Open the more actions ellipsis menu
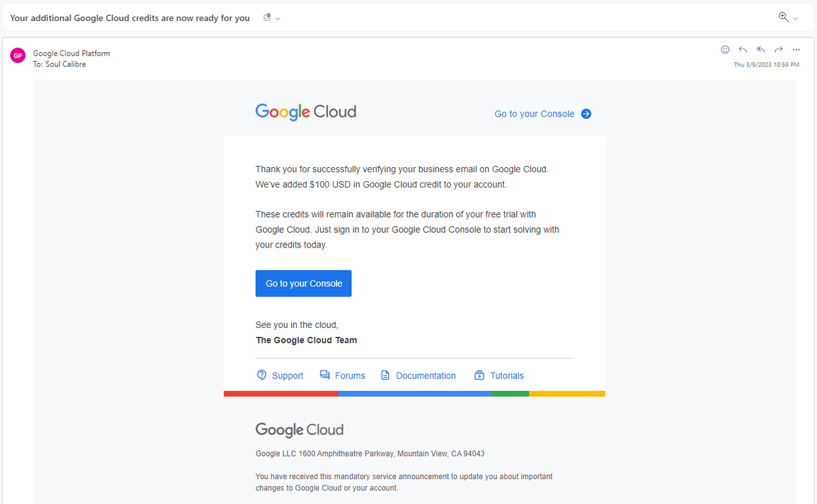Screen dimensions: 817x504 click(x=796, y=50)
